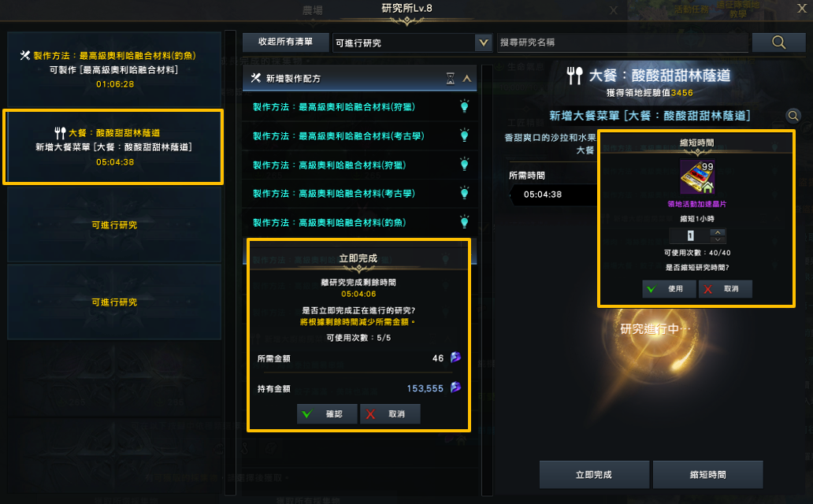Cancel the 立即完成 dialog with 取消

(390, 413)
